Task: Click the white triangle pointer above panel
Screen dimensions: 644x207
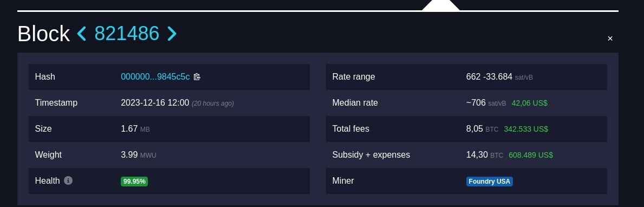Action: (441, 5)
